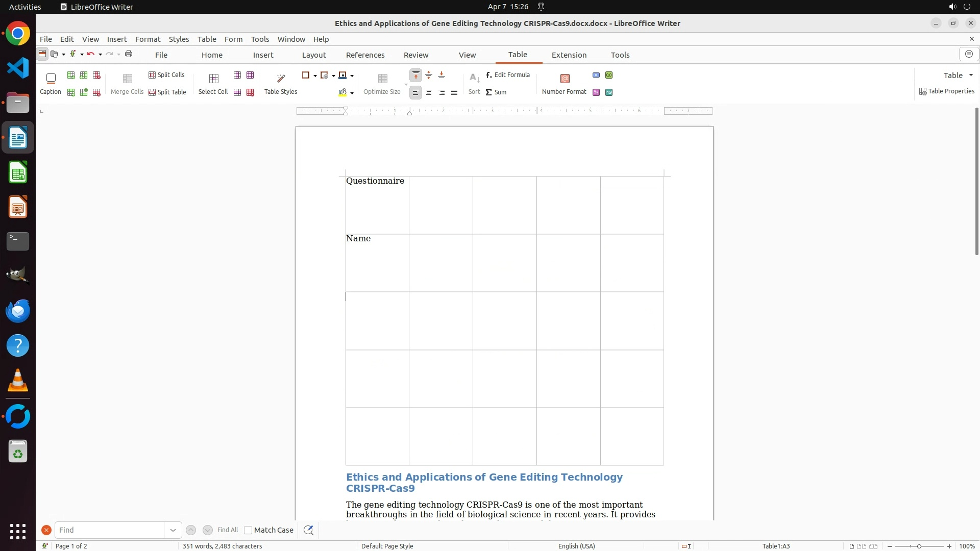Open Table Styles wand icon
980x551 pixels.
click(x=281, y=79)
